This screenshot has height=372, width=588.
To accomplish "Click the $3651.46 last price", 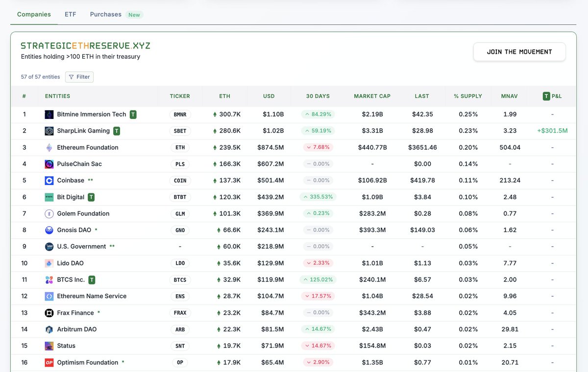I will tap(421, 147).
